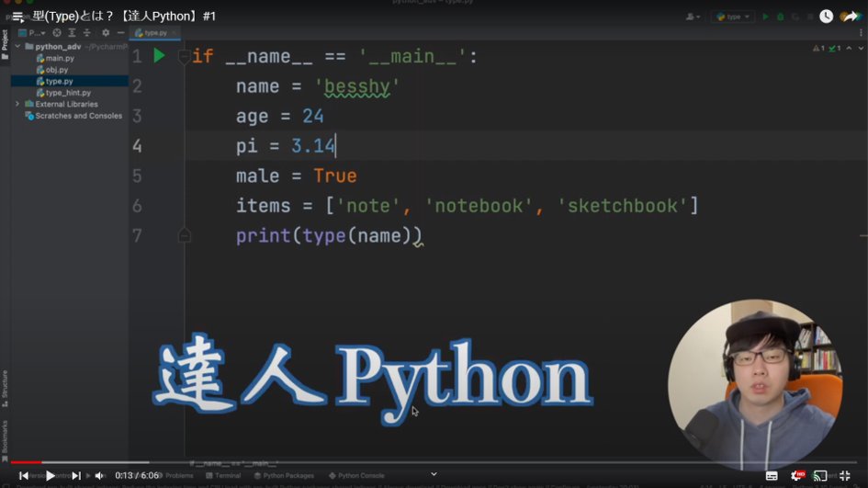Skip to the previous video
The width and height of the screenshot is (868, 488).
(24, 475)
